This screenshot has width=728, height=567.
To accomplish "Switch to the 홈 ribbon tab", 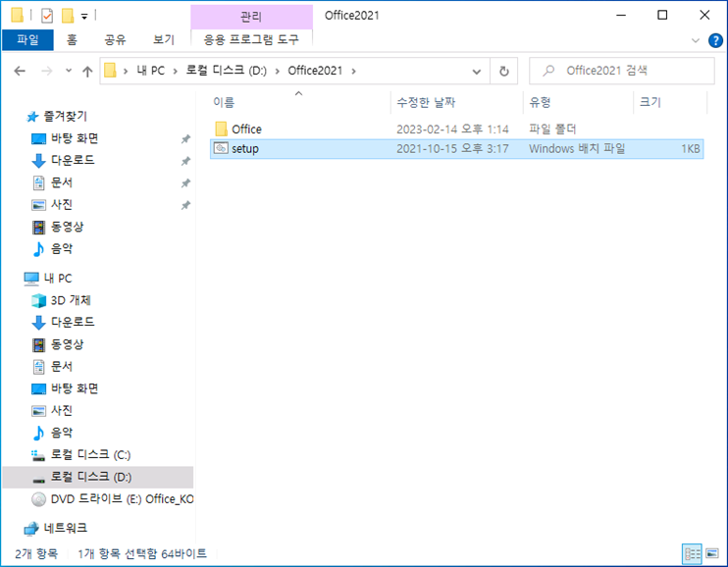I will [72, 40].
